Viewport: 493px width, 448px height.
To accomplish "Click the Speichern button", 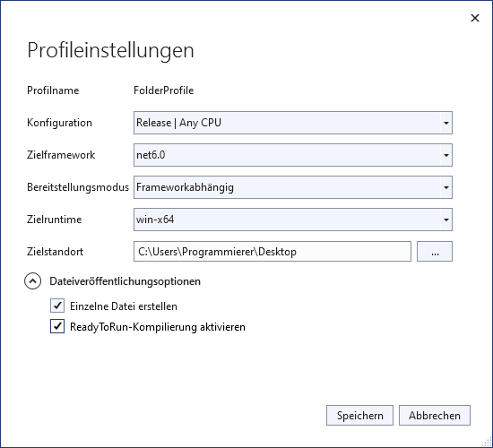I will 359,416.
